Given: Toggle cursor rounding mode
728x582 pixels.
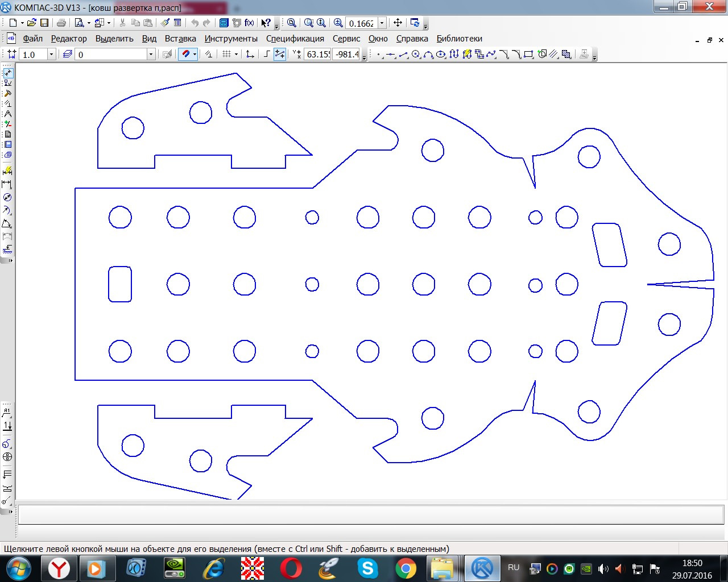Looking at the screenshot, I should coord(279,55).
